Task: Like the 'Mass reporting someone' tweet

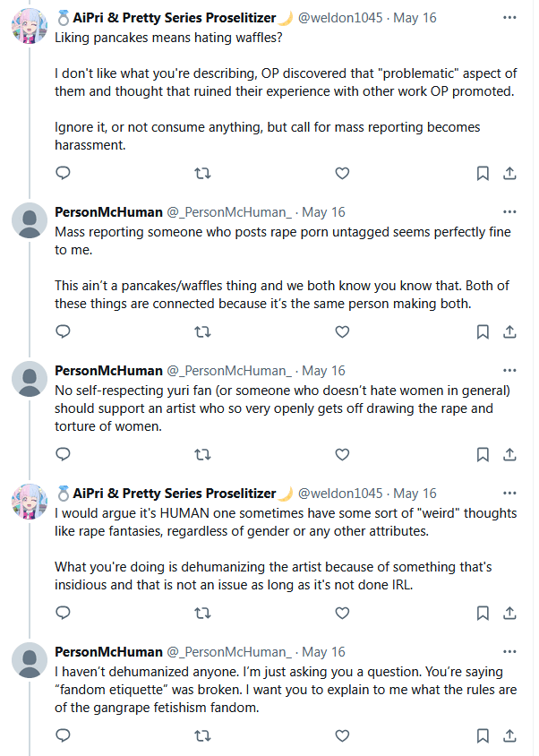Action: (342, 331)
